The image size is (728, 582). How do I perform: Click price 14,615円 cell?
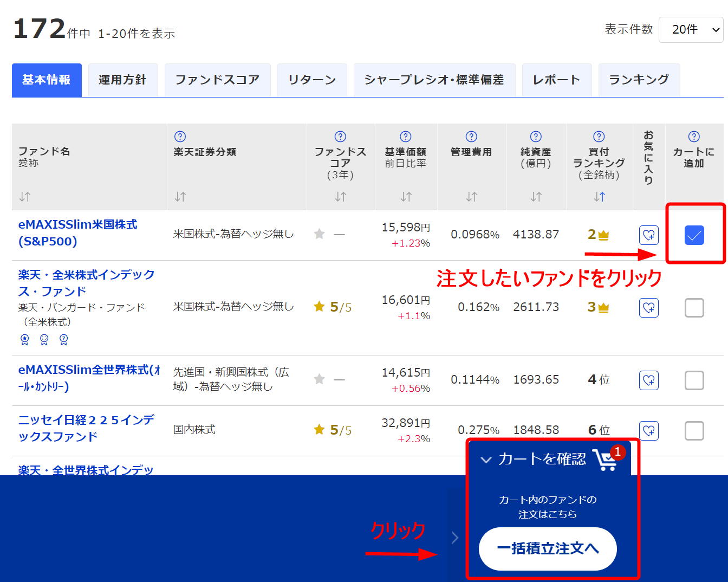coord(406,373)
